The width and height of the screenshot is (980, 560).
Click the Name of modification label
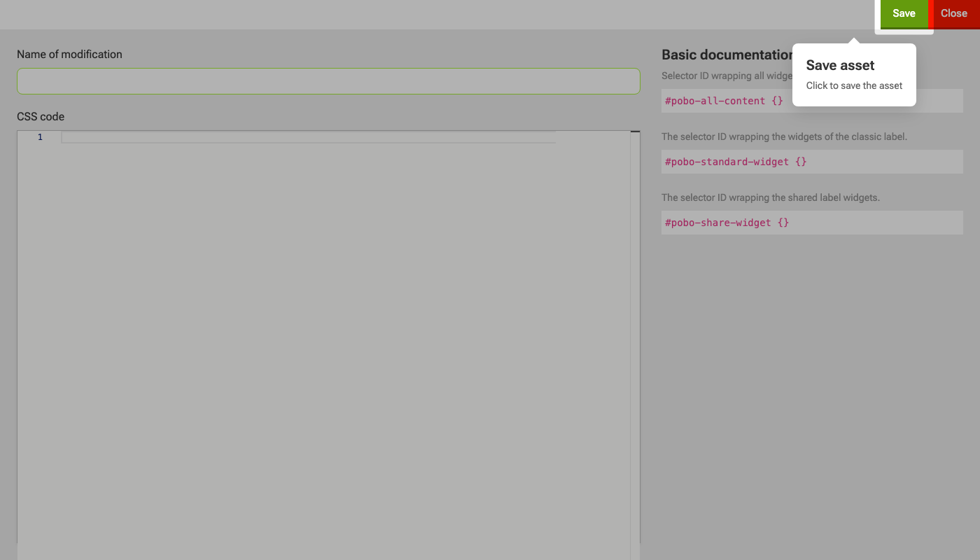pos(69,55)
